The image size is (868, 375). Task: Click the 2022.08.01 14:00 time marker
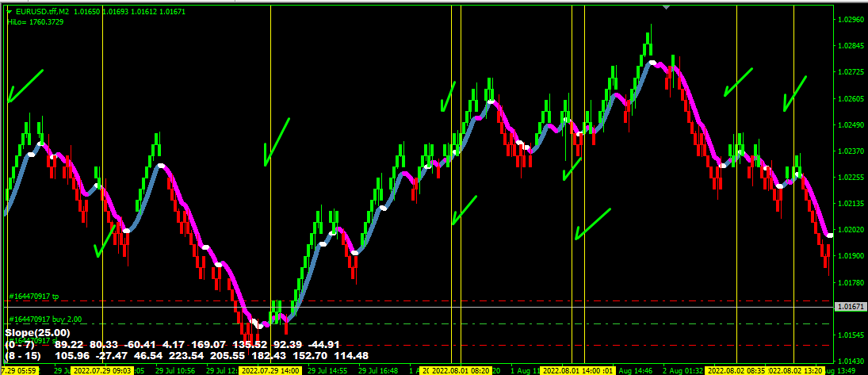click(572, 370)
